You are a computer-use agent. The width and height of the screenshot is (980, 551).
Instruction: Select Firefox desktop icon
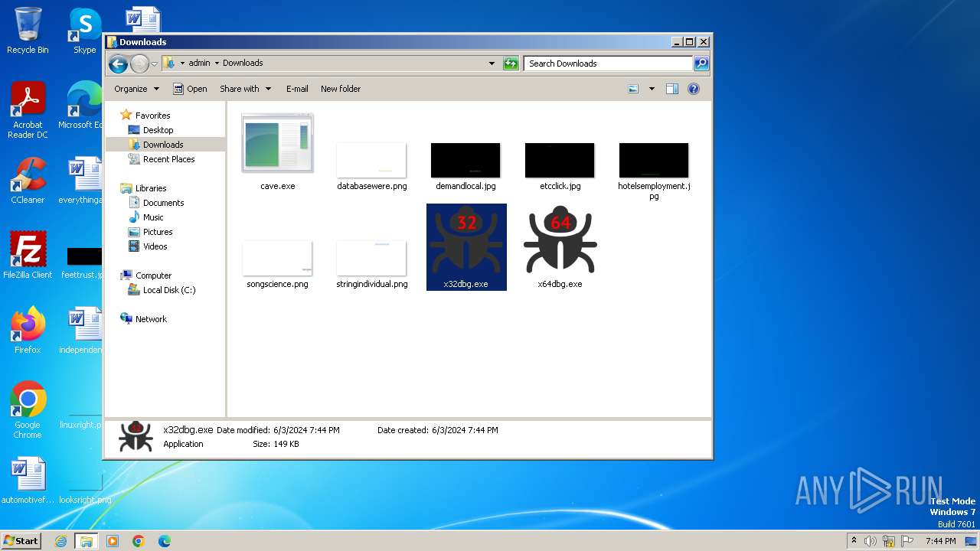coord(28,331)
